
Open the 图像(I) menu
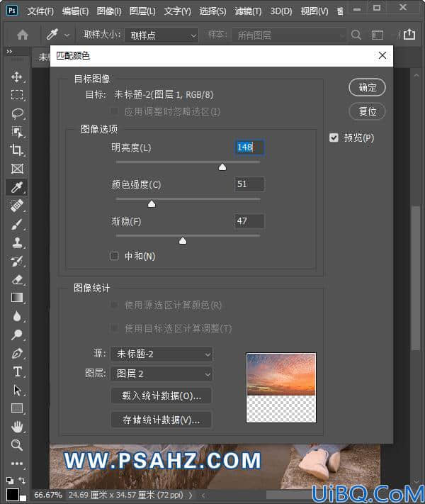(x=109, y=11)
